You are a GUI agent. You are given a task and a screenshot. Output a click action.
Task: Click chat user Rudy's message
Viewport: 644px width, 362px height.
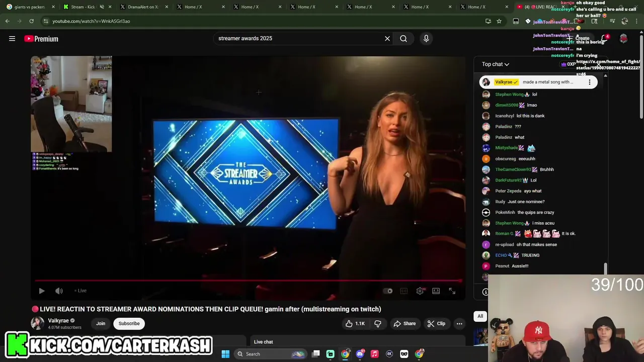[526, 202]
